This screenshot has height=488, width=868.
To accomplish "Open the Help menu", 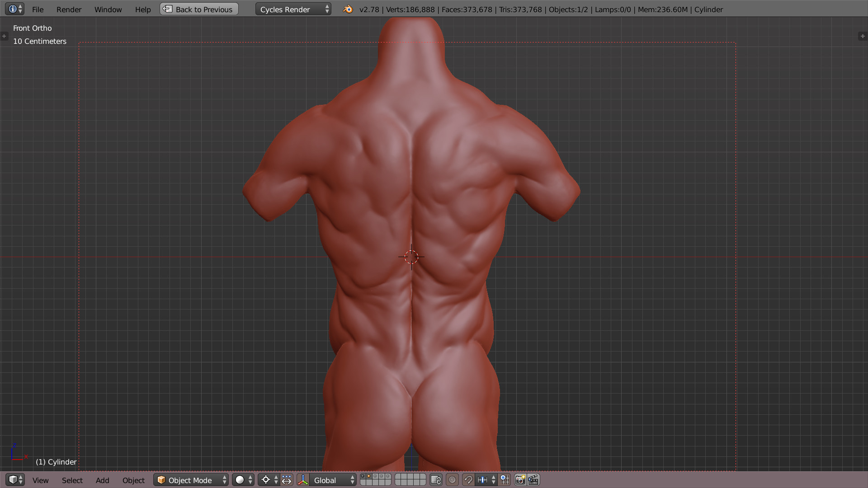I will (x=143, y=9).
